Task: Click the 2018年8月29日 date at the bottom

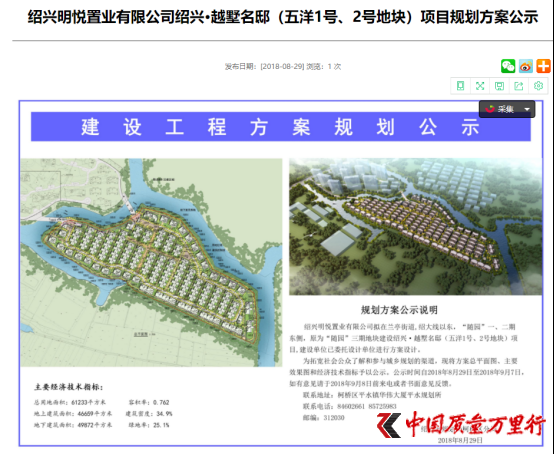Action: 460,440
